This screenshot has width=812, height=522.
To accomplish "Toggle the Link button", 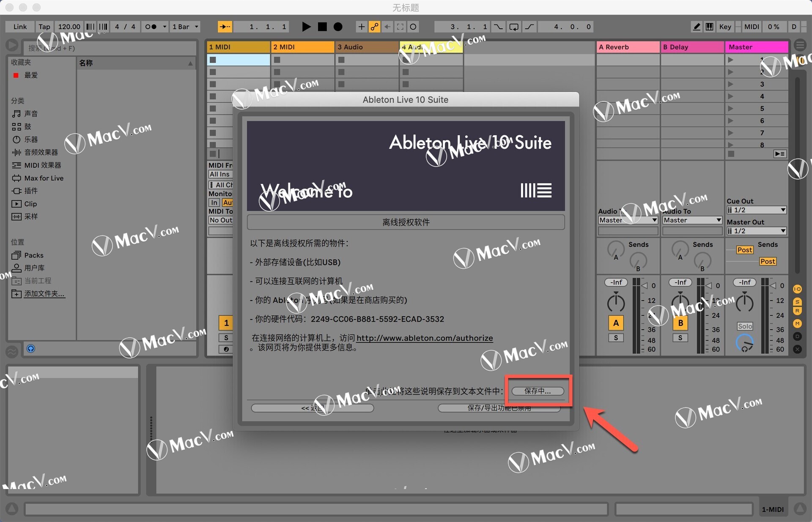I will click(x=20, y=27).
